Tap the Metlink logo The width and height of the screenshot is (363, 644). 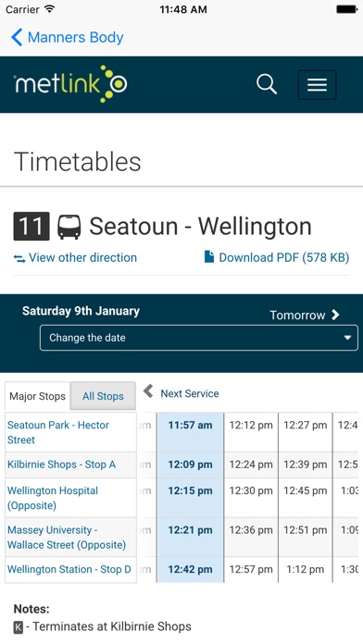pos(70,84)
